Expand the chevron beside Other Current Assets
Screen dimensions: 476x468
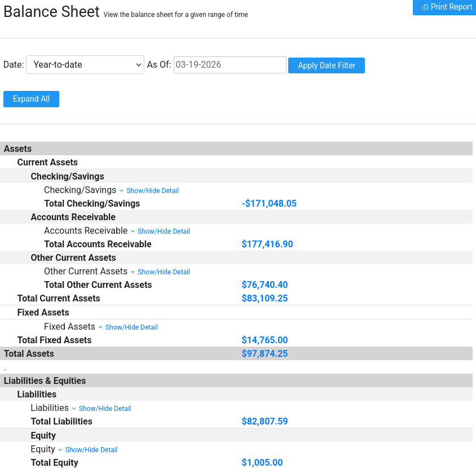click(x=131, y=272)
